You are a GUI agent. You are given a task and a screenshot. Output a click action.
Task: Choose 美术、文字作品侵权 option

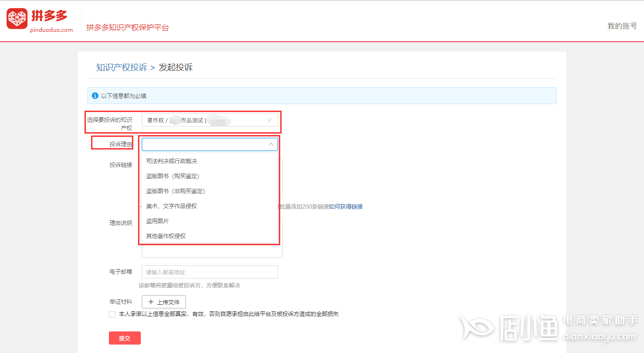pos(209,206)
